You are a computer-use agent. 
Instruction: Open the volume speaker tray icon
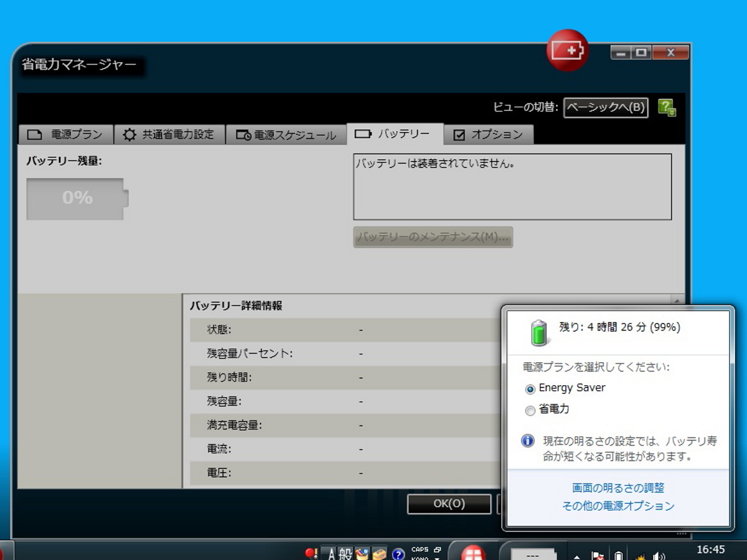click(x=659, y=555)
